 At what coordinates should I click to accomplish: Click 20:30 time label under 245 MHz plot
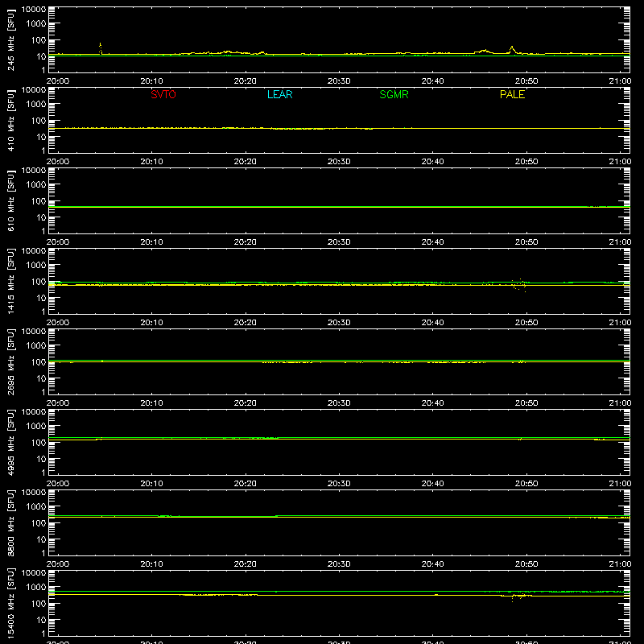[339, 81]
